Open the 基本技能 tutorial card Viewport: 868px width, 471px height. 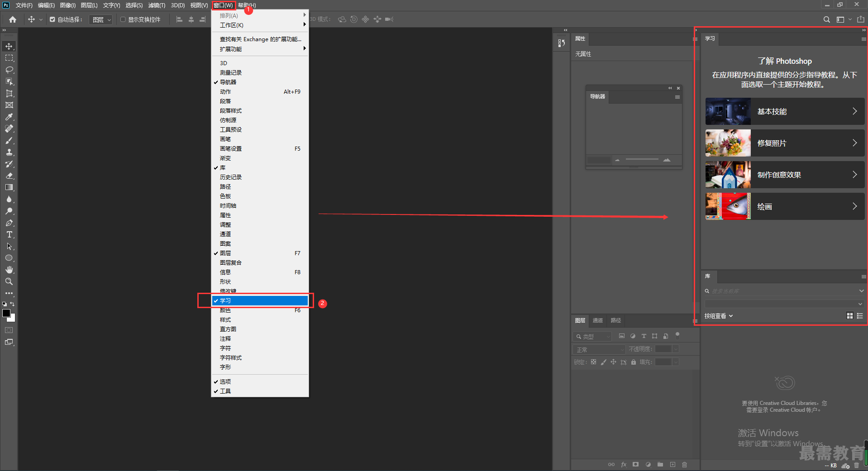(x=785, y=111)
